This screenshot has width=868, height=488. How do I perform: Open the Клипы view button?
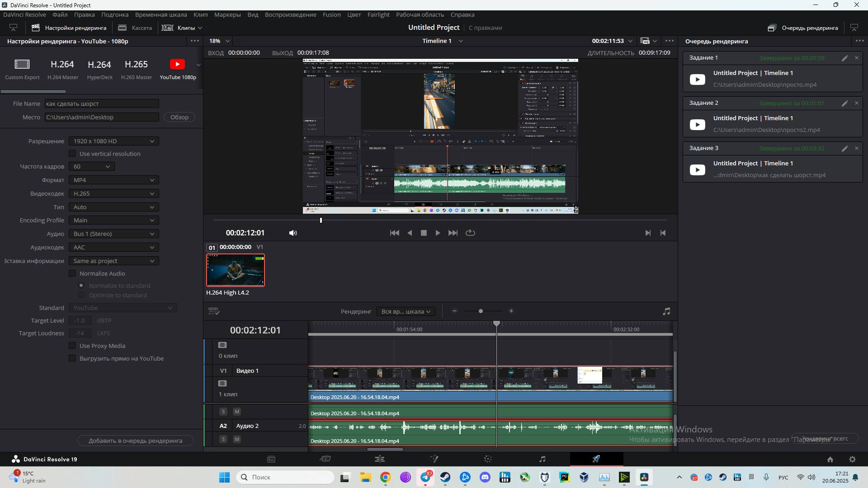[x=182, y=28]
